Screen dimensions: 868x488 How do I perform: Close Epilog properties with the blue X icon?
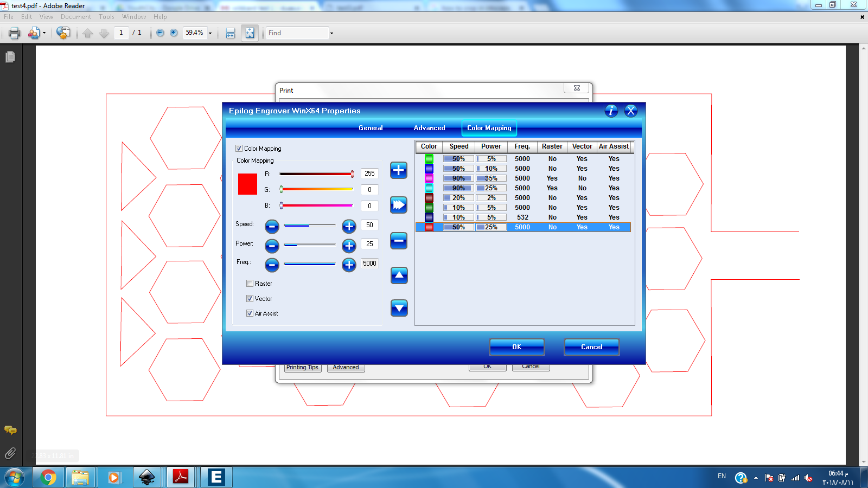(630, 111)
